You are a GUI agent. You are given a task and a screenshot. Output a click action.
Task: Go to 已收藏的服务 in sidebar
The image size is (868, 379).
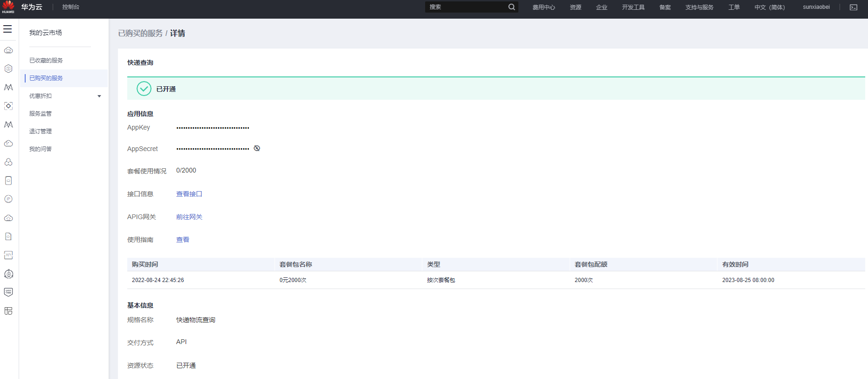tap(46, 61)
